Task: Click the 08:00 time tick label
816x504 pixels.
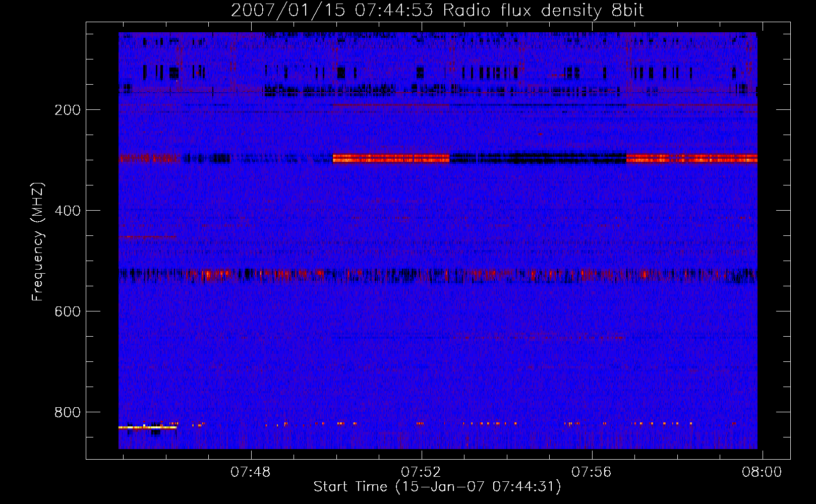Action: coord(762,472)
